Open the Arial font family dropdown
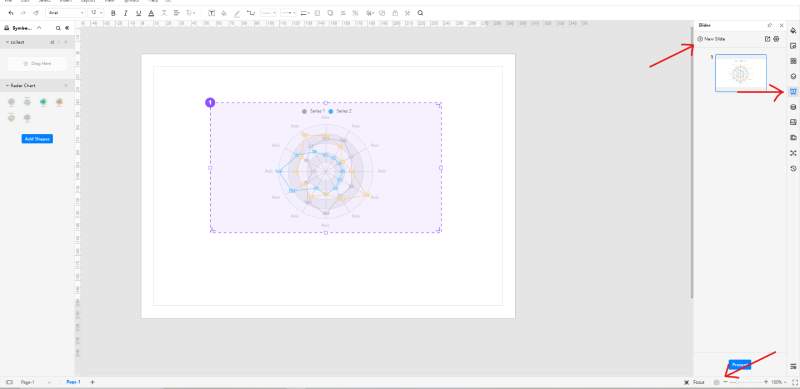The width and height of the screenshot is (800, 389). (x=65, y=13)
